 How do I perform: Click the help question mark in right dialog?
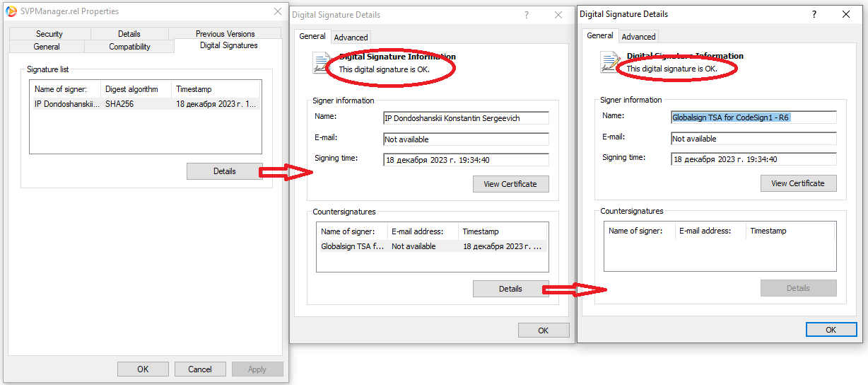(x=815, y=14)
